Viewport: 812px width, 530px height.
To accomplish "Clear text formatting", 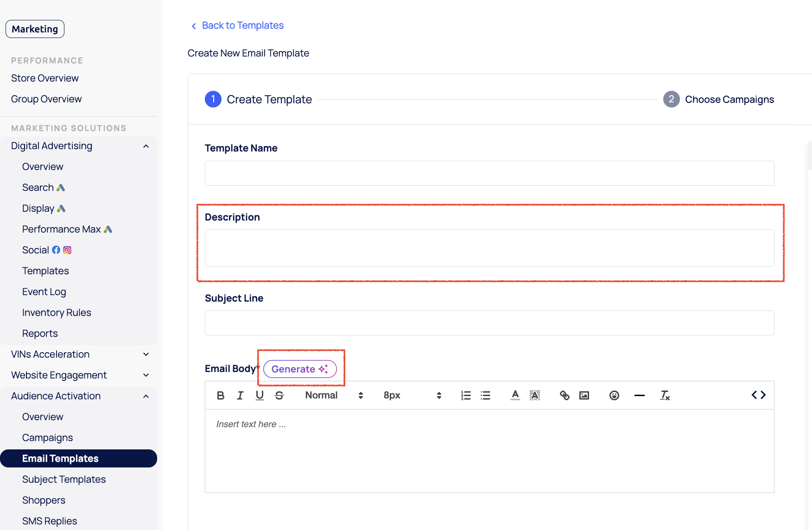I will (665, 395).
